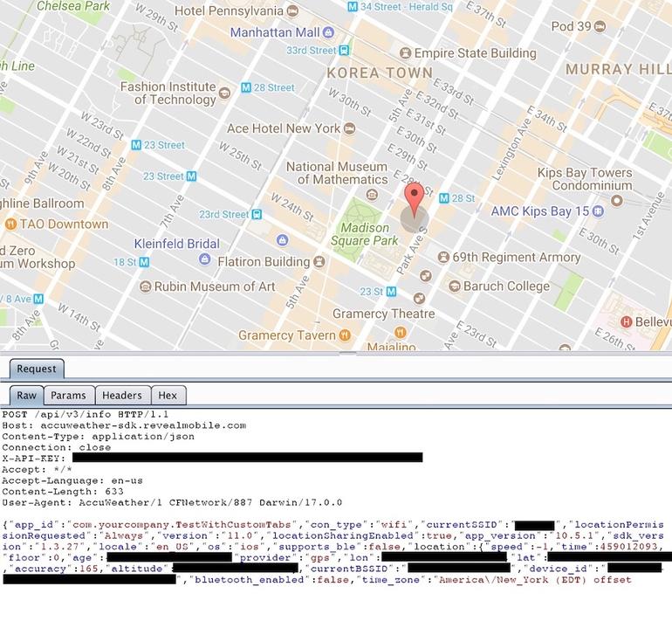
Task: Click the Gramercy Theatre label
Action: (384, 314)
